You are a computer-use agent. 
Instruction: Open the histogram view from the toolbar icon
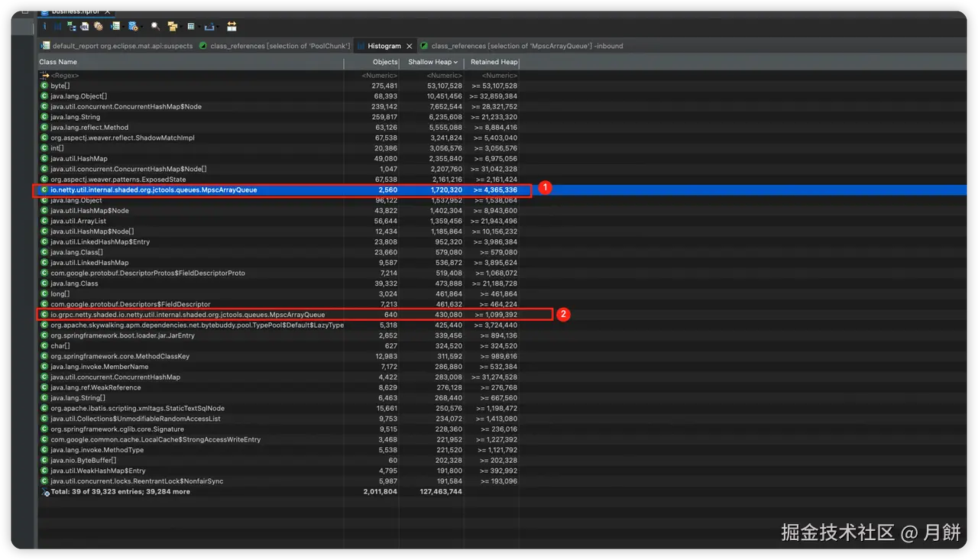tap(57, 26)
